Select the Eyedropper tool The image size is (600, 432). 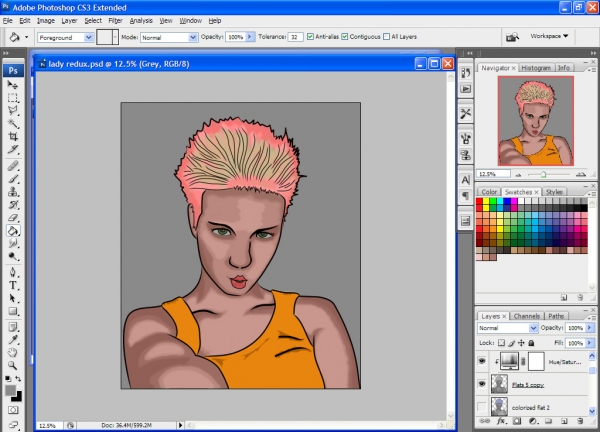click(x=13, y=340)
